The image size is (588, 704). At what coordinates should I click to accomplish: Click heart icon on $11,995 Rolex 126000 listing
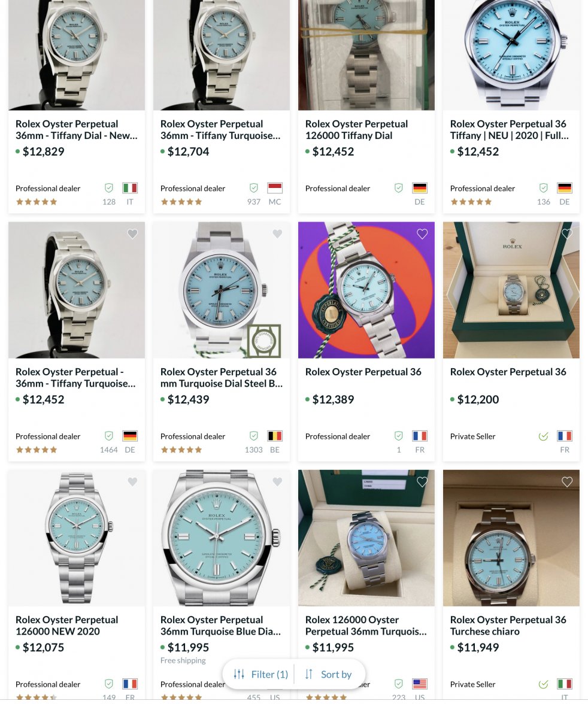422,482
